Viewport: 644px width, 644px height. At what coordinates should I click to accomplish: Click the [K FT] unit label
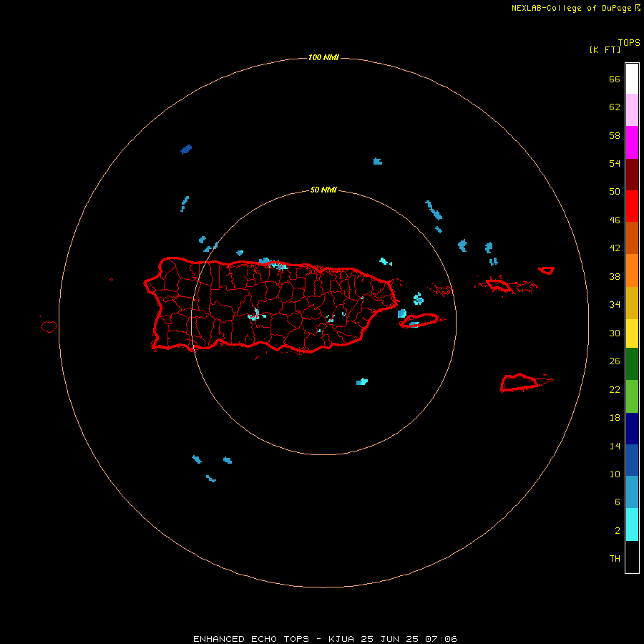[605, 49]
